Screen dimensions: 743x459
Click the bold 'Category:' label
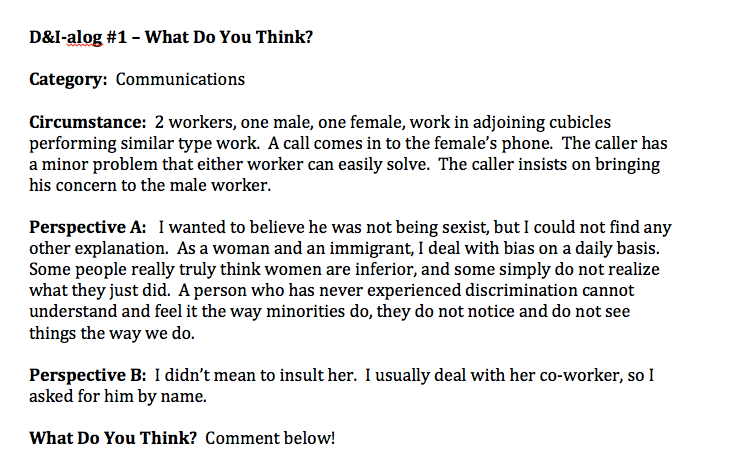(69, 80)
